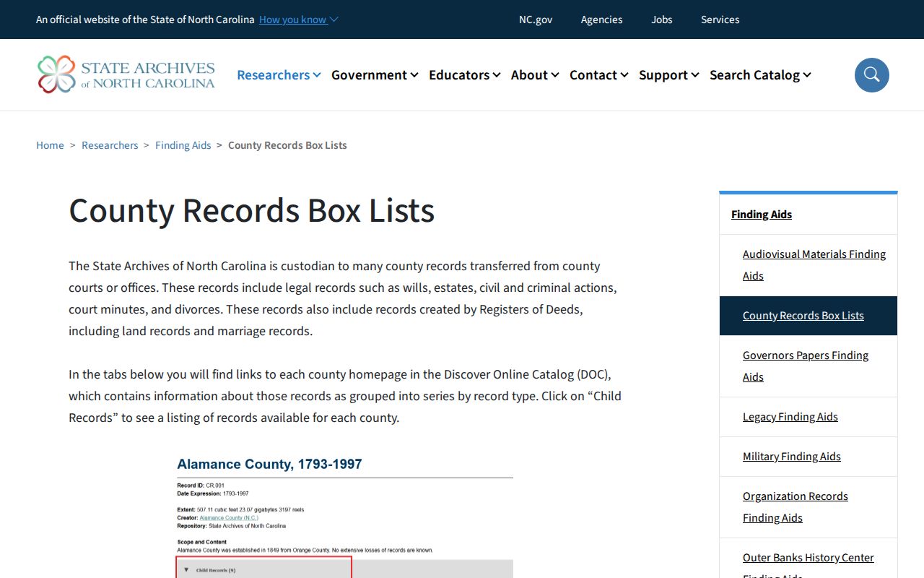This screenshot has width=924, height=578.
Task: Open the site search magnifier icon
Action: click(x=872, y=75)
